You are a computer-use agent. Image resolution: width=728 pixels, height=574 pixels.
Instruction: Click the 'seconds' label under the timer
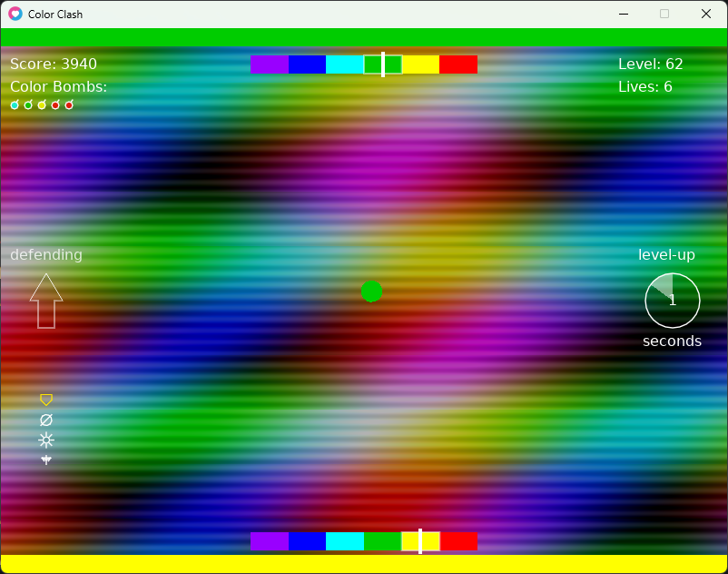coord(672,341)
